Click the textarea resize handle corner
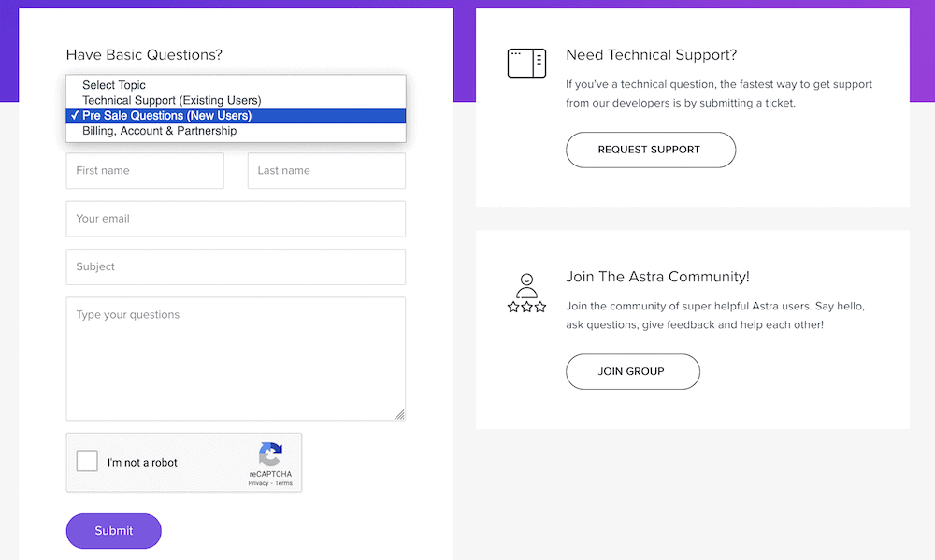Screen dimensions: 935x560 [x=399, y=414]
